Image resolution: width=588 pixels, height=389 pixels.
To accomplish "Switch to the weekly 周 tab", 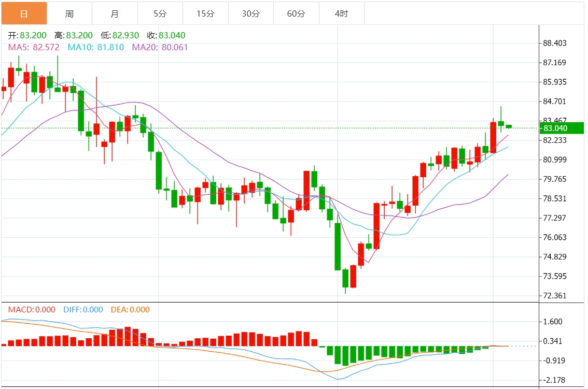I will point(69,13).
